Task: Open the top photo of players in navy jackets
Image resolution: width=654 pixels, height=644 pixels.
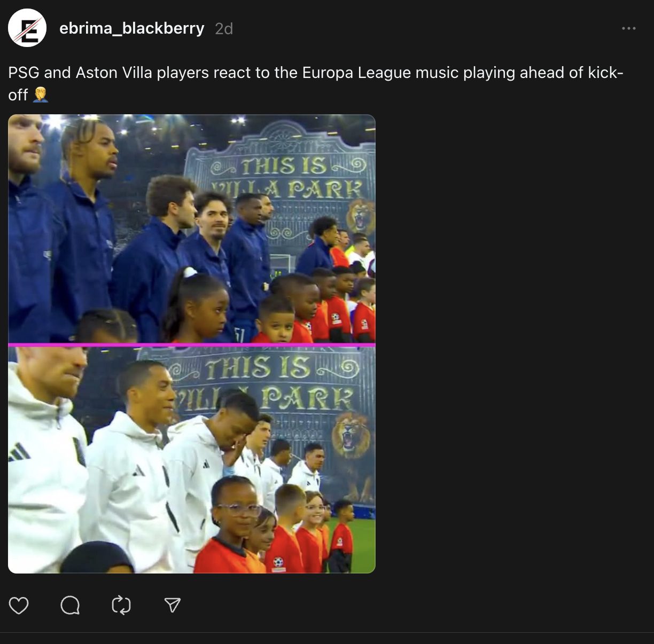Action: pos(192,229)
